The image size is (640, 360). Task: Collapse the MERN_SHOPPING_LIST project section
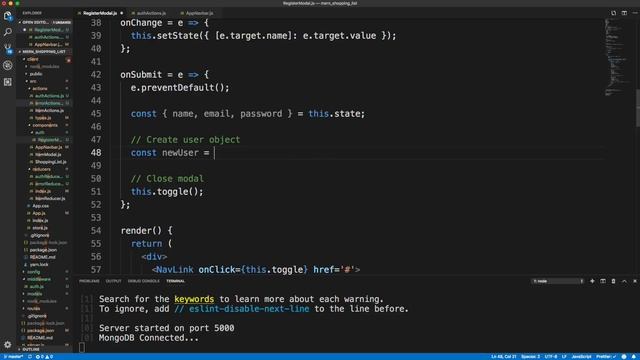pos(44,52)
